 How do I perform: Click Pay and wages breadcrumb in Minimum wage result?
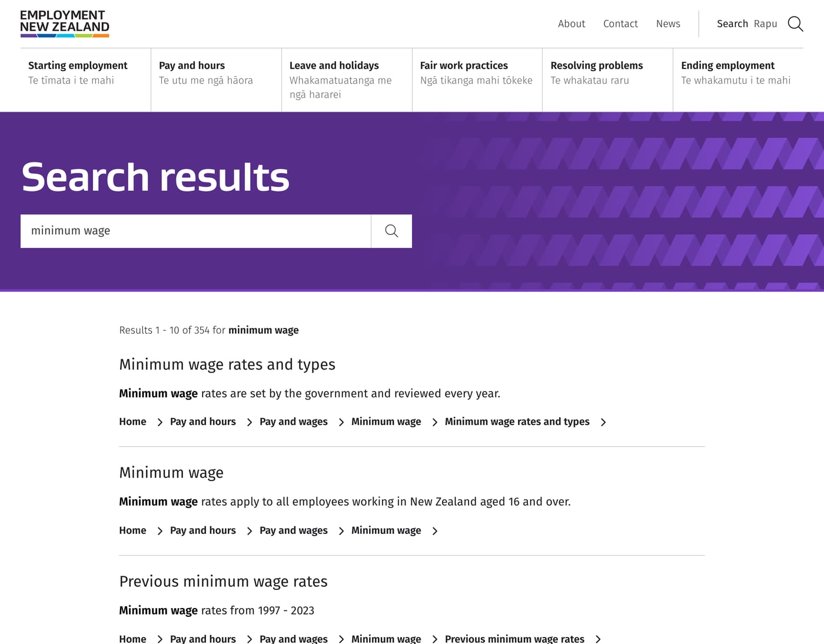tap(294, 530)
